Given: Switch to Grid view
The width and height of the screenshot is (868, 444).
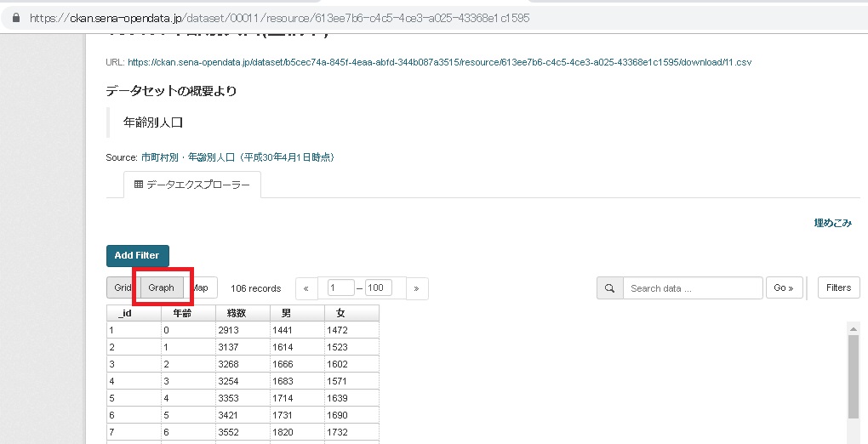Looking at the screenshot, I should 123,287.
